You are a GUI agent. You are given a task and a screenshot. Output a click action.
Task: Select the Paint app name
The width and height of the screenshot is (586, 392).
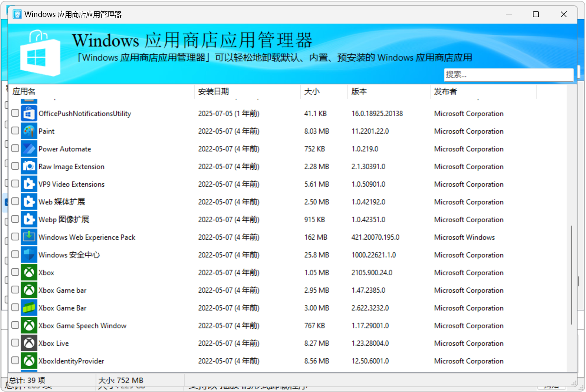pos(46,131)
